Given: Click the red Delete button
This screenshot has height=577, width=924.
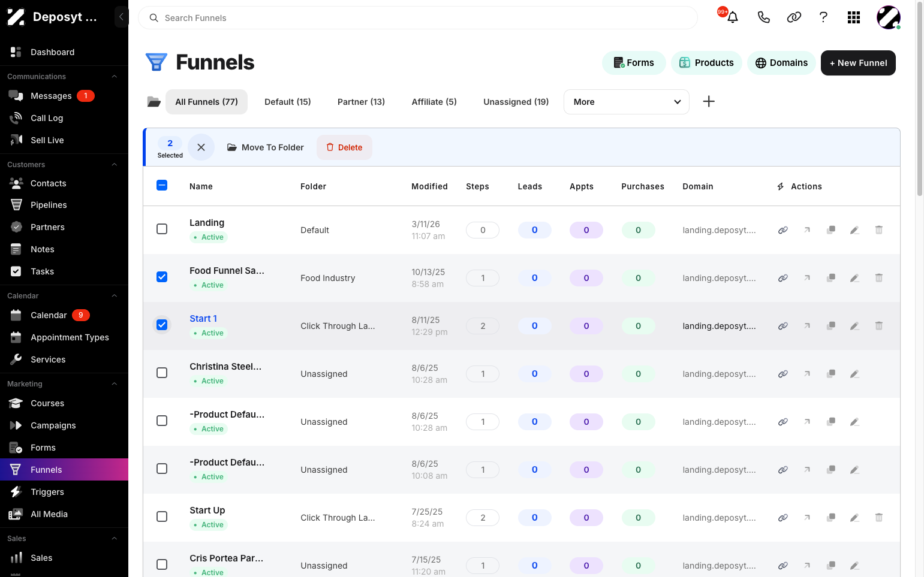Looking at the screenshot, I should click(344, 147).
